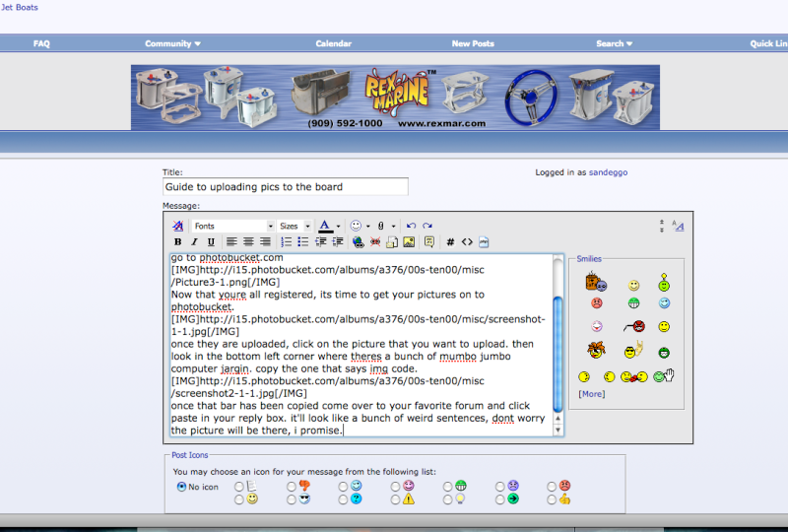Viewport: 788px width, 532px height.
Task: Apply the current text color (A swatch)
Action: point(325,226)
